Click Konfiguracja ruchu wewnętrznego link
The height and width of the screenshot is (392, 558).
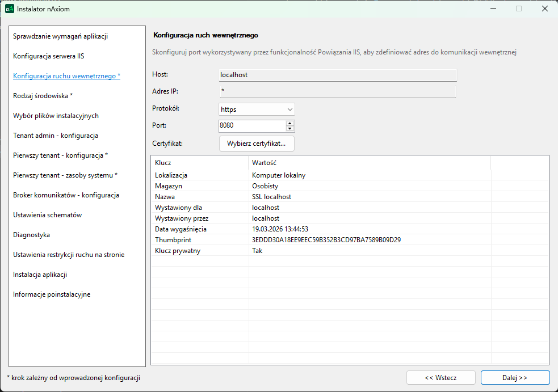tap(66, 76)
